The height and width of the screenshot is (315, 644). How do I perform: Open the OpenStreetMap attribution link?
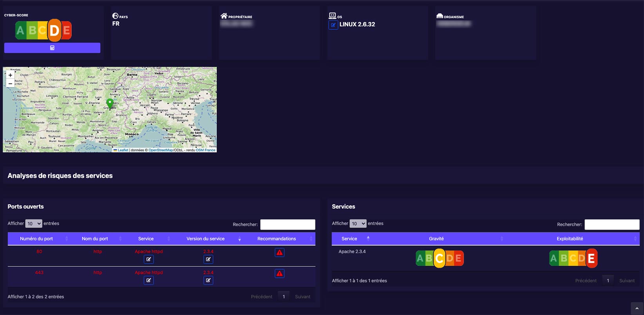[160, 150]
